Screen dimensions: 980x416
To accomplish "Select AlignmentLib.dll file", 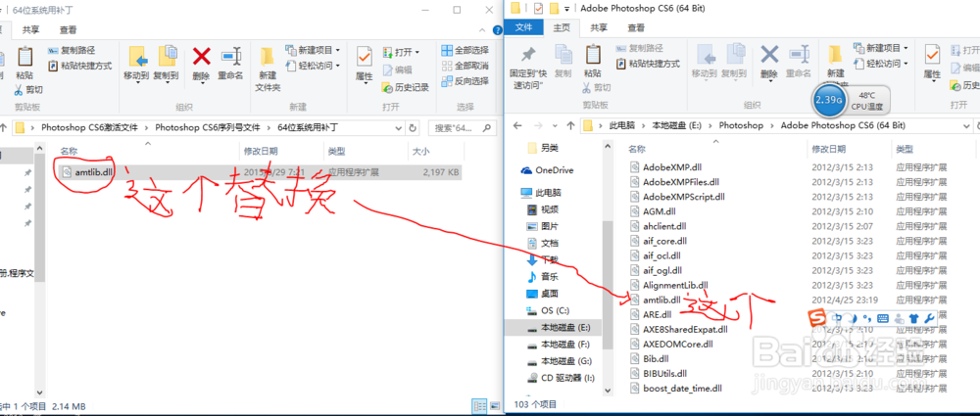I will tap(668, 285).
